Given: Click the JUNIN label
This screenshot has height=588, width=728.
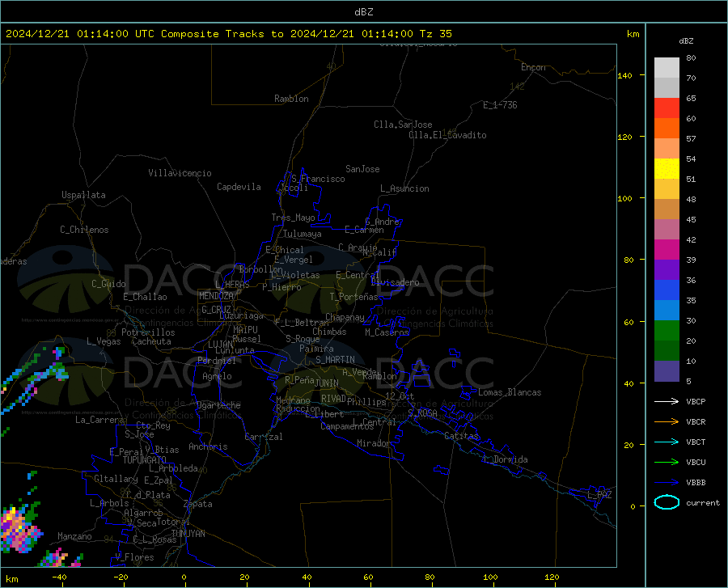Looking at the screenshot, I should tap(327, 383).
